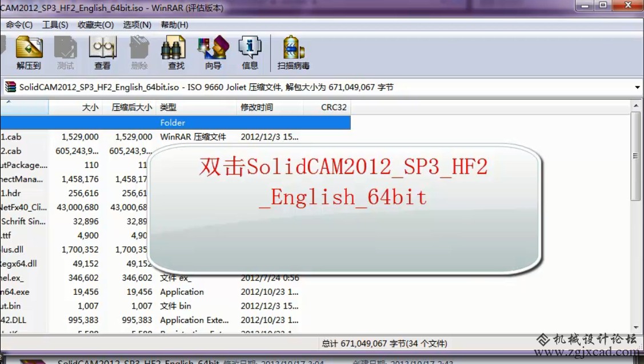Click the Delete (删除) toolbar icon
This screenshot has height=364, width=644.
point(139,52)
